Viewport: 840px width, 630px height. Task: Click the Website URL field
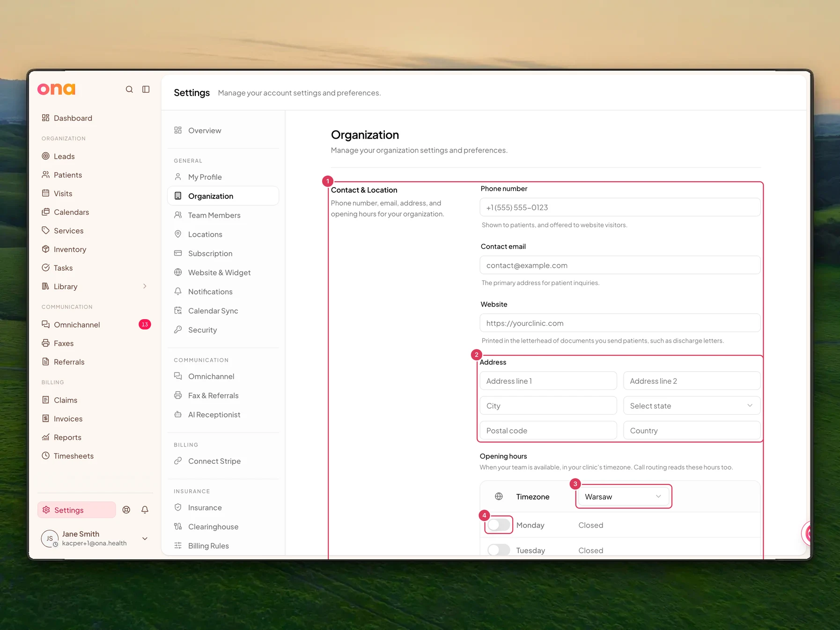point(620,323)
